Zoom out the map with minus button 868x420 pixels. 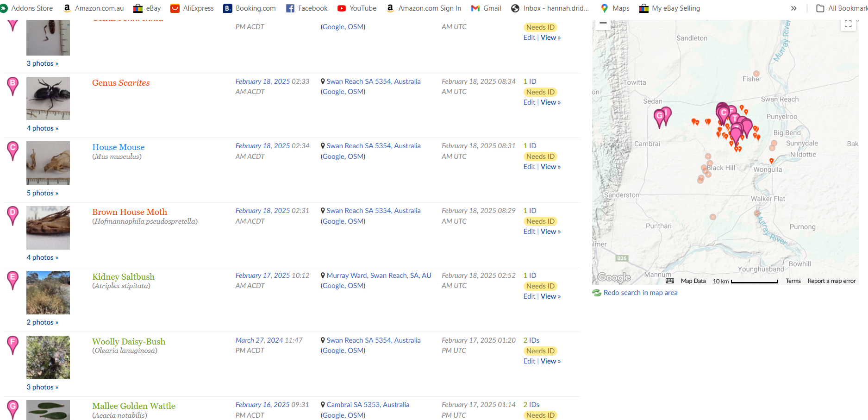pos(603,23)
